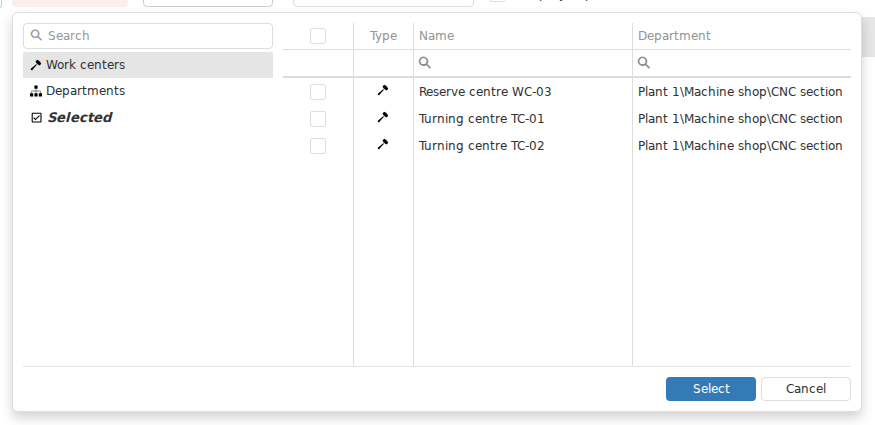Click the department cell of Turning centre TC-01
The height and width of the screenshot is (425, 875).
[742, 119]
